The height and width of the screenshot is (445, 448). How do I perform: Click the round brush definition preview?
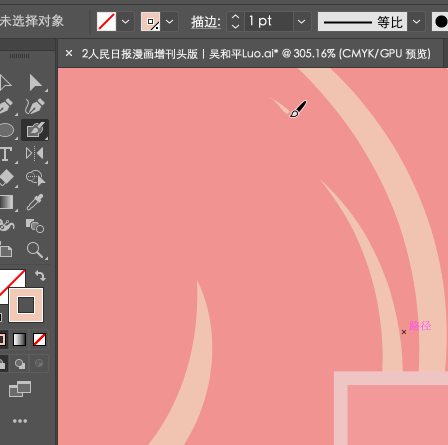coord(440,22)
